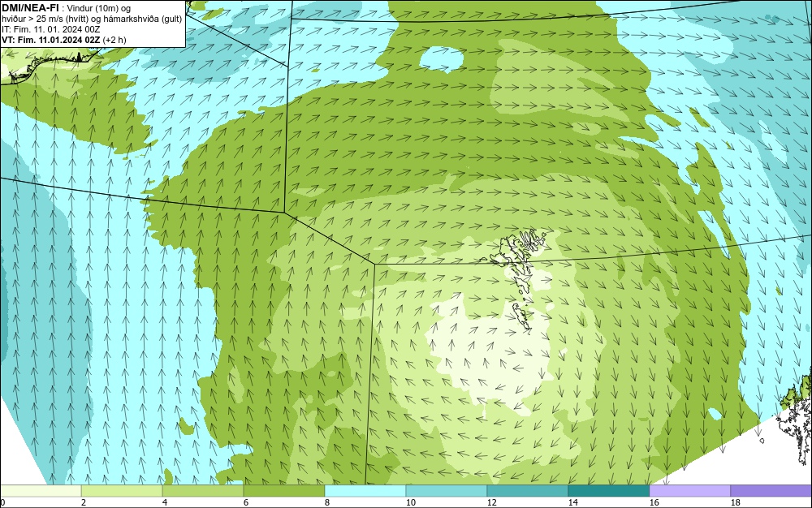Click the 'hviður > 25 m/s (hvítt)' text line
The width and height of the screenshot is (812, 508).
tap(91, 19)
